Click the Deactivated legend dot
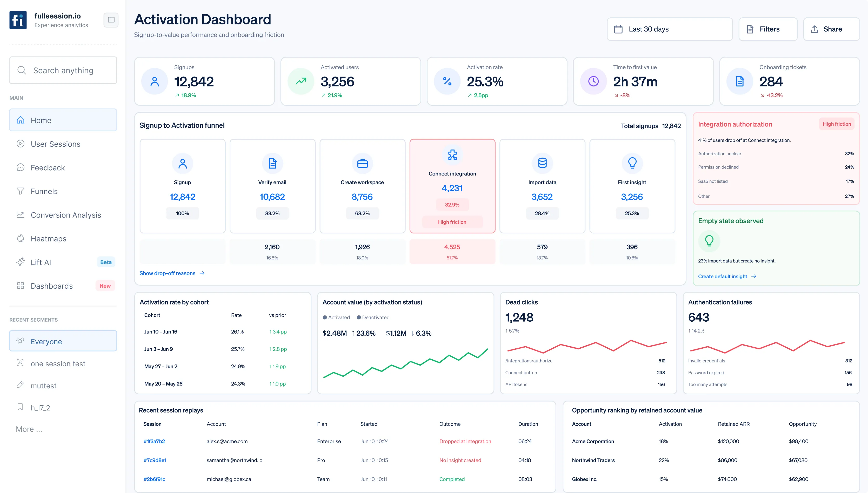 (359, 317)
